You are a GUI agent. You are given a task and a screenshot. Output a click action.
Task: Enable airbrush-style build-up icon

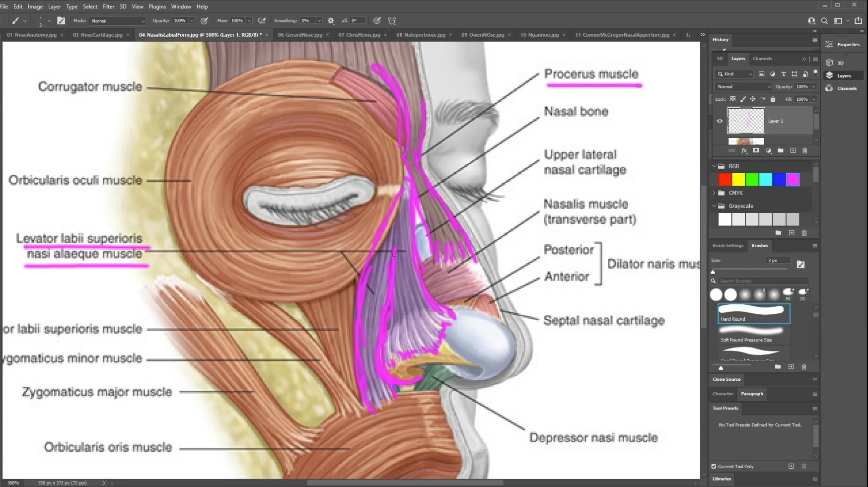click(262, 21)
